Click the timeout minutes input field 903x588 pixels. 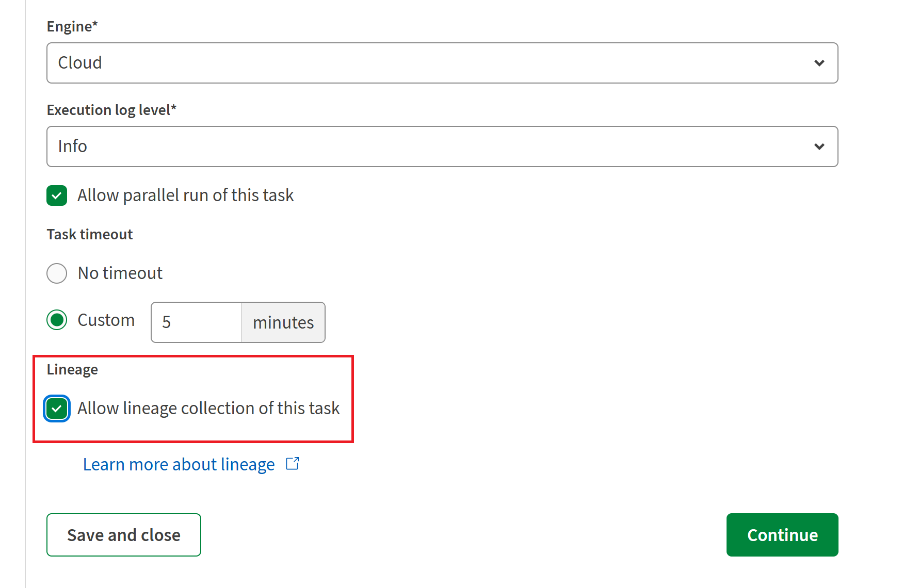click(x=195, y=322)
